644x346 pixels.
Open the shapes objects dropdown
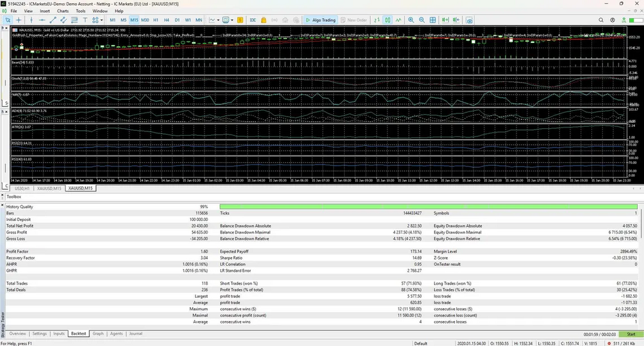click(x=97, y=20)
